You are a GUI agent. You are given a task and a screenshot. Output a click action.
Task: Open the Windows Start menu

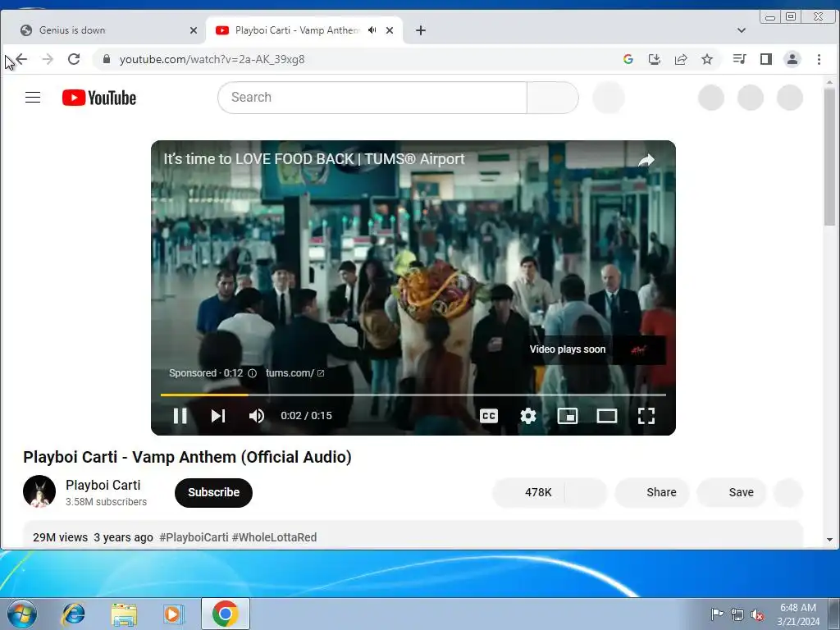tap(22, 614)
